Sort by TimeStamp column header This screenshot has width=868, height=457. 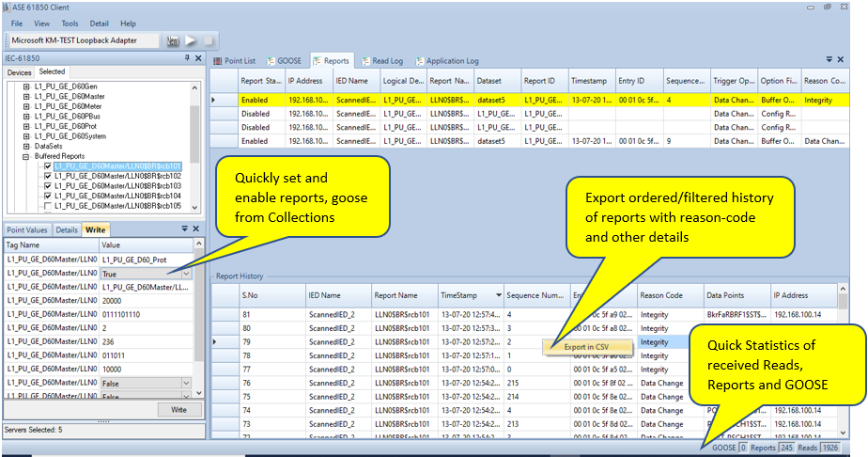point(471,296)
